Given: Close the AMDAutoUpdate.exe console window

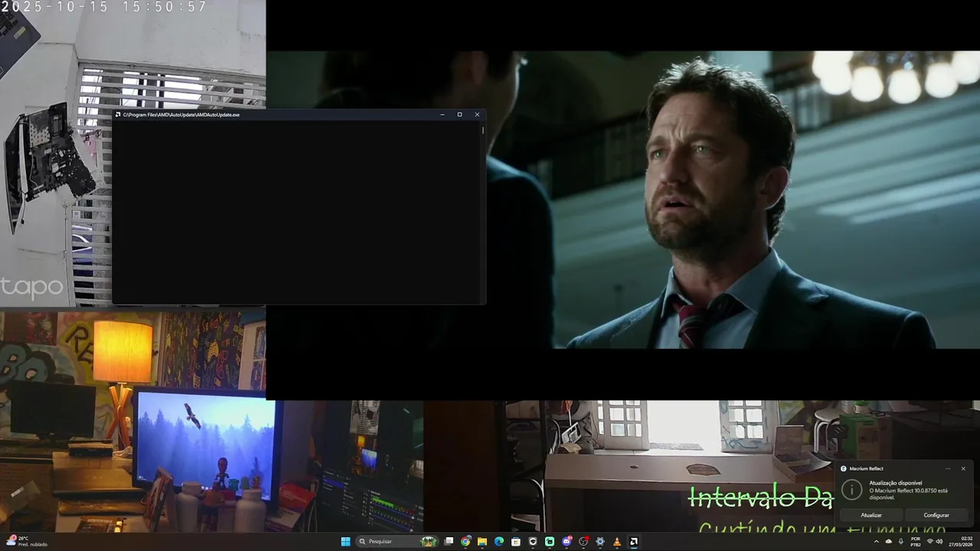Looking at the screenshot, I should [x=477, y=115].
